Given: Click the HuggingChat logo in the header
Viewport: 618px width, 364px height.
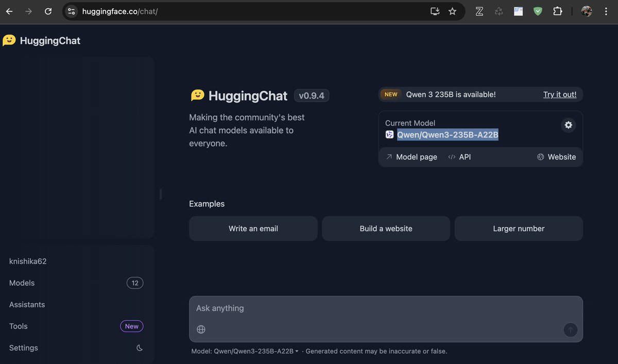Looking at the screenshot, I should click(x=41, y=41).
